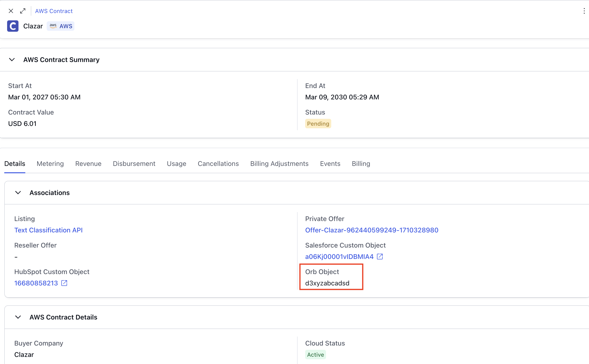Click the AWS Contract breadcrumb link

coord(54,11)
